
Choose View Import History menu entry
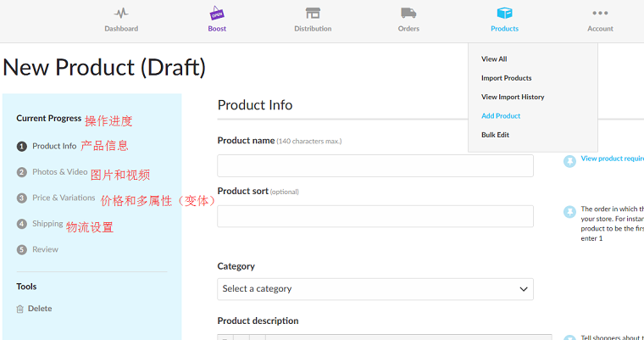513,97
